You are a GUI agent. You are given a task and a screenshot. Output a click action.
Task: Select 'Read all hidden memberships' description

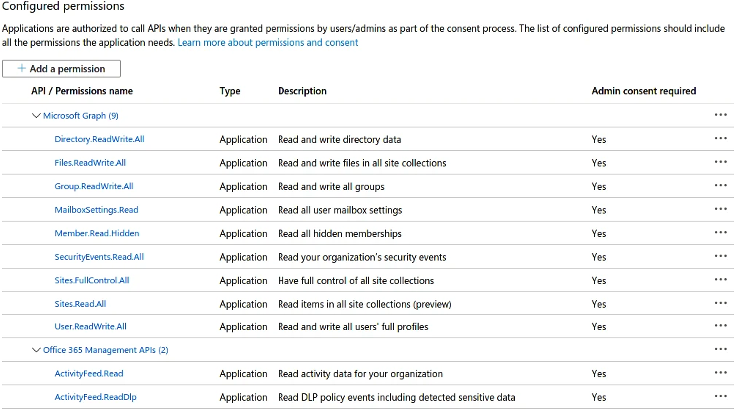tap(340, 233)
